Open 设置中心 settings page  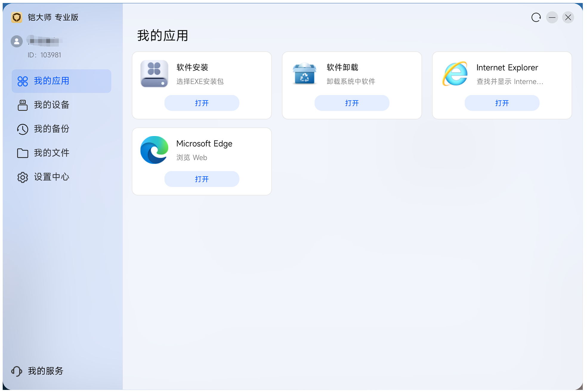61,177
